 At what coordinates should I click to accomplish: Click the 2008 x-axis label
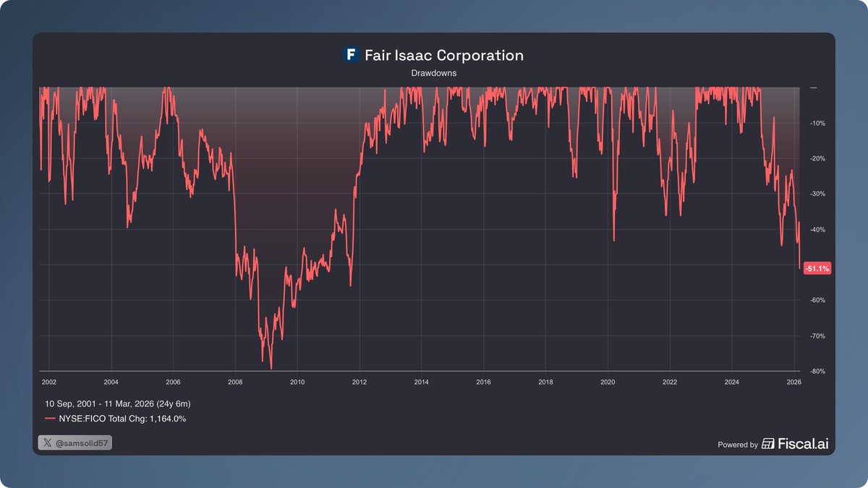(235, 381)
